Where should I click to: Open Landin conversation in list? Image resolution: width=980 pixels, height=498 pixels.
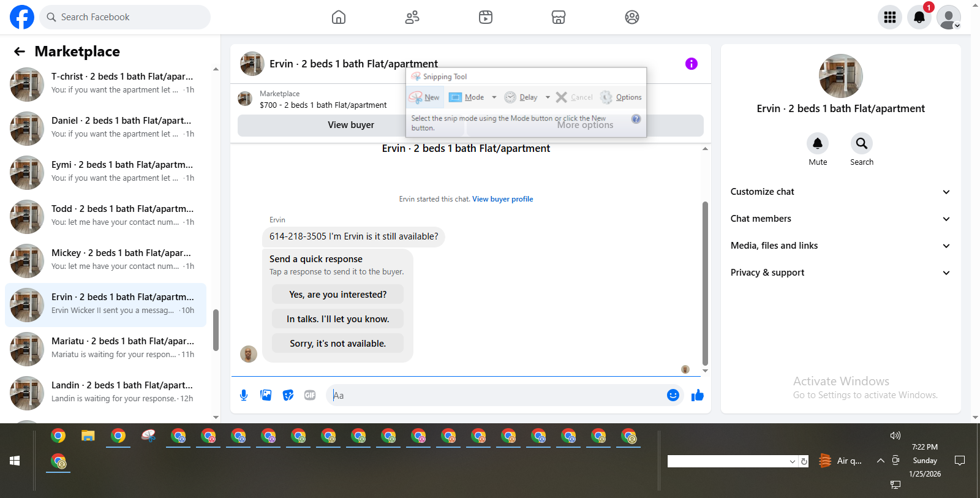click(x=106, y=392)
